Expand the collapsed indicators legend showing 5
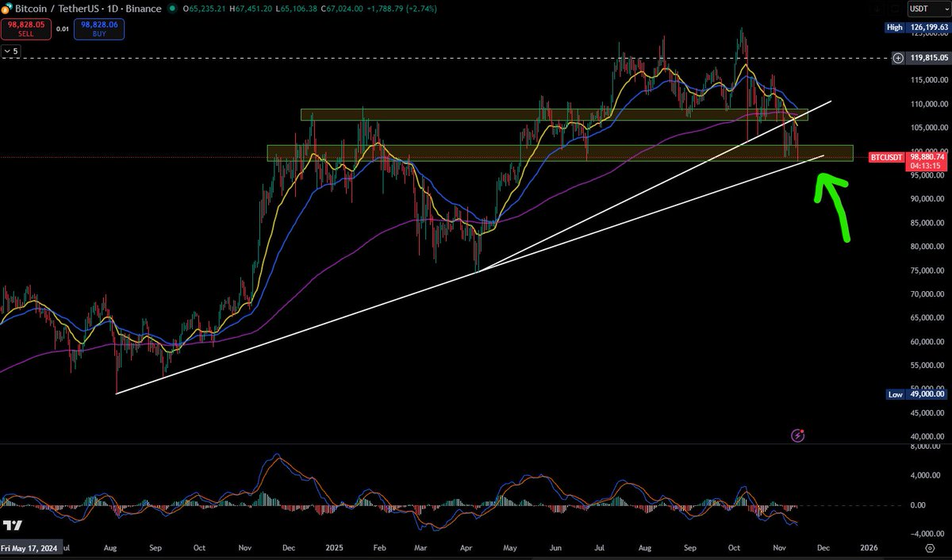Screen dimensions: 952x560 point(11,51)
